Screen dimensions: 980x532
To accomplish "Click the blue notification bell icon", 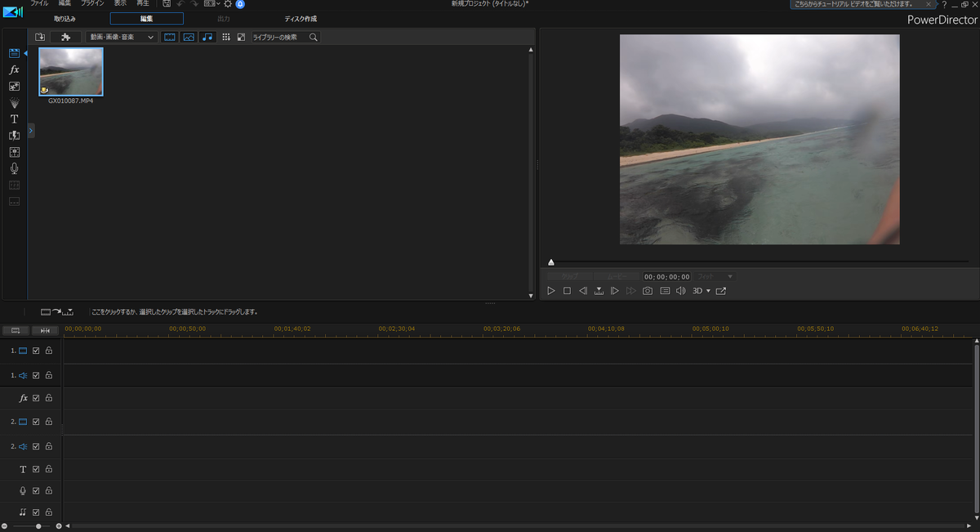I will click(x=240, y=4).
